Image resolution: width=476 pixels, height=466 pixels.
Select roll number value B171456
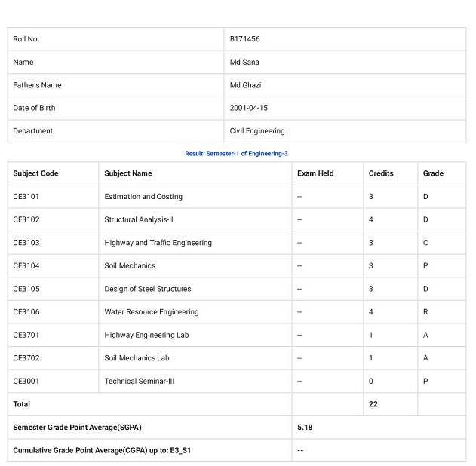tap(244, 39)
